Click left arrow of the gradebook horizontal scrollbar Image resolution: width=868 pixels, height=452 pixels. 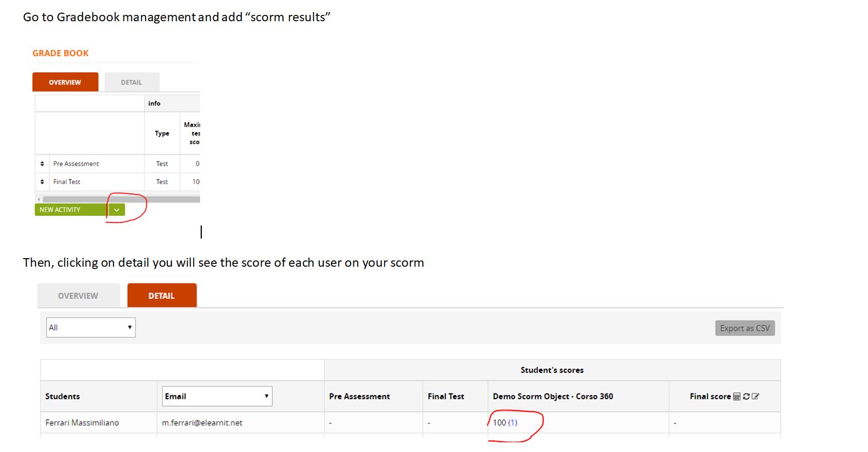coord(39,199)
